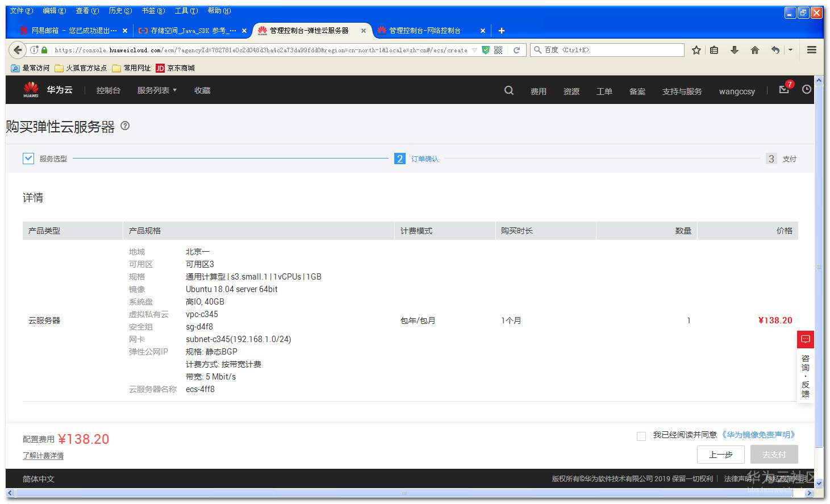Screen dimensions: 830x504
Task: Open the 书签 menu
Action: (x=153, y=11)
